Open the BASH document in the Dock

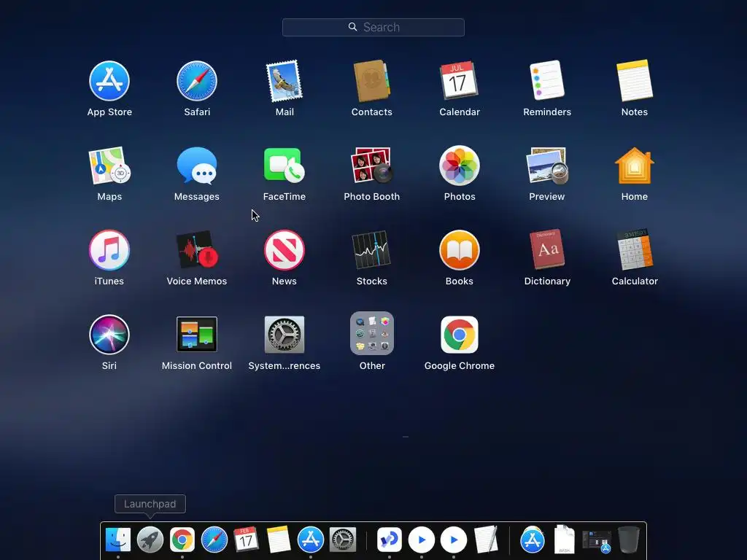click(x=565, y=540)
